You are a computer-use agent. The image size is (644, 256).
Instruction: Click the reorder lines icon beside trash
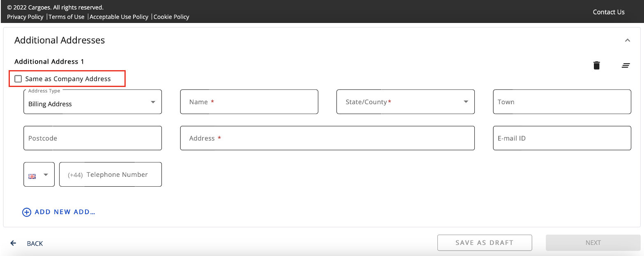click(x=626, y=65)
